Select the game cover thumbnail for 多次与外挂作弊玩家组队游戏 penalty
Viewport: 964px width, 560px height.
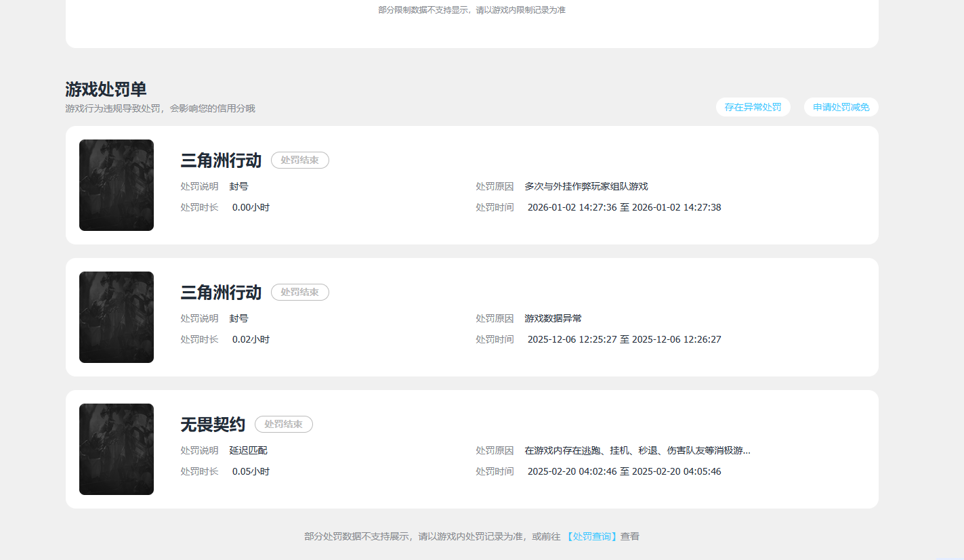coord(117,185)
